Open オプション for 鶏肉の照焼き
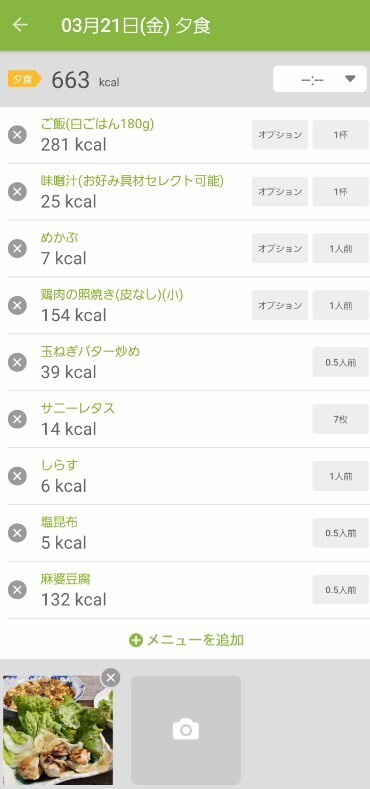 click(x=280, y=305)
